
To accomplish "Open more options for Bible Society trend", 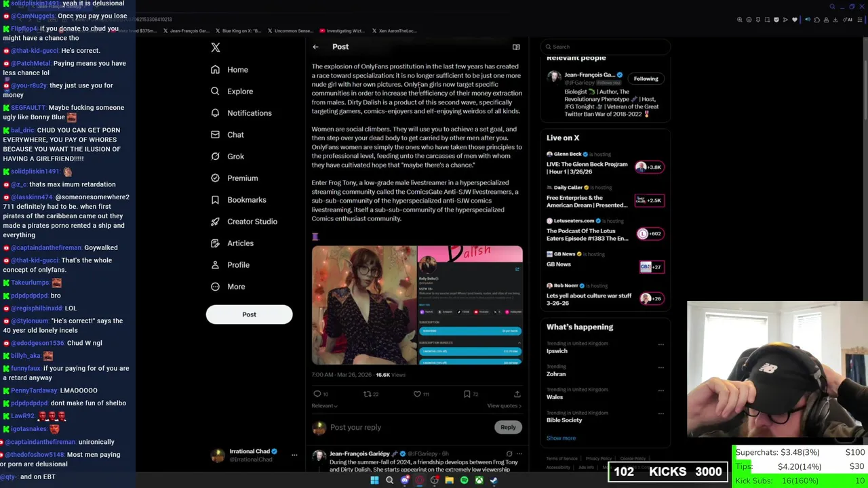I will click(x=661, y=413).
